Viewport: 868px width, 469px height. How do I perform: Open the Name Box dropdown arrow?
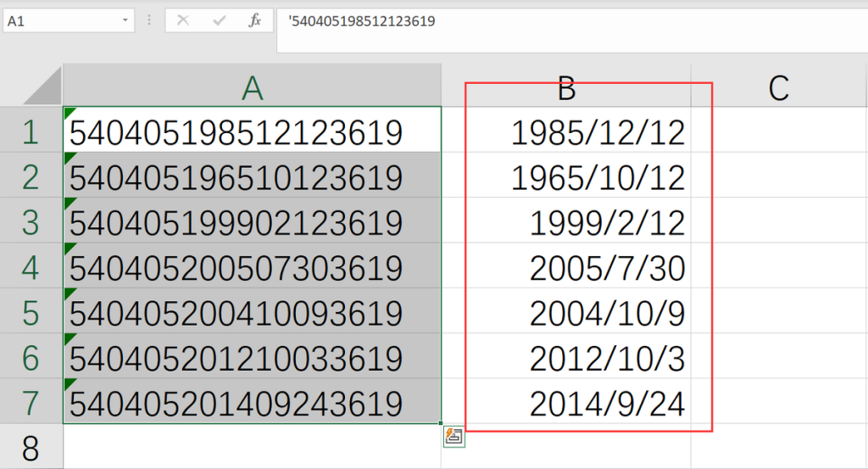125,20
